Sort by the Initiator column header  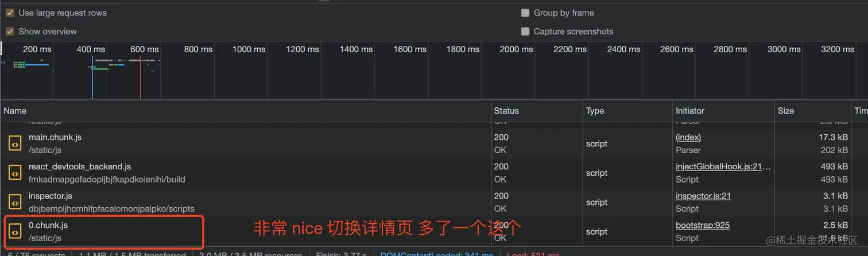coord(723,111)
